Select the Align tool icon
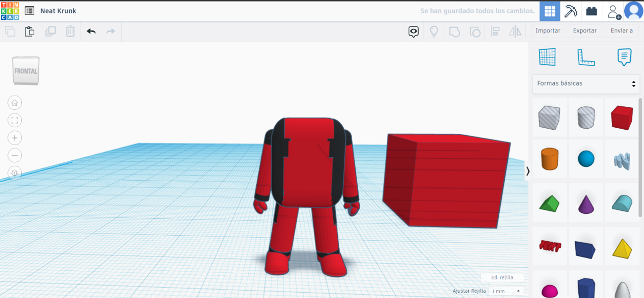644x298 pixels. click(495, 31)
